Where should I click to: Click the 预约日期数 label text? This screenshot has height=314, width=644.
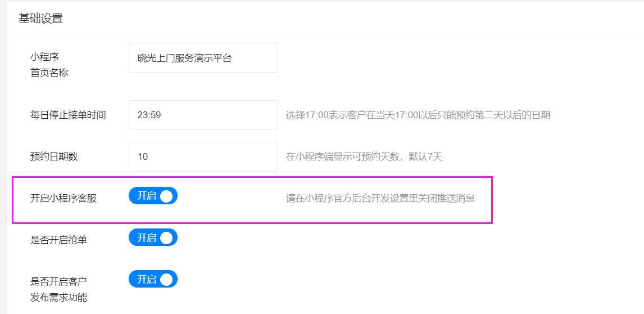54,156
